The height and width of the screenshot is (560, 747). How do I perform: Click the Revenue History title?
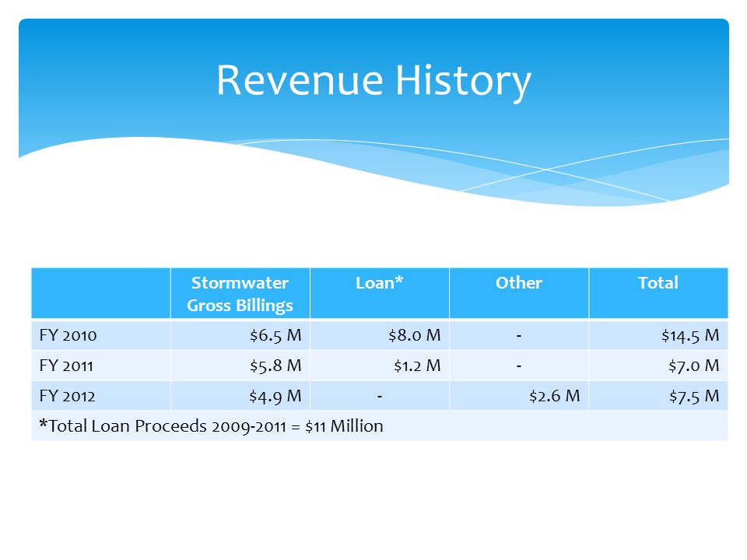tap(373, 81)
